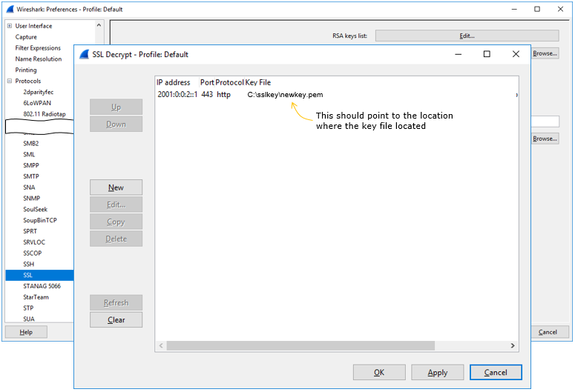Select the highlighted SSL protocol
Viewport: 575px width, 392px height.
point(39,275)
